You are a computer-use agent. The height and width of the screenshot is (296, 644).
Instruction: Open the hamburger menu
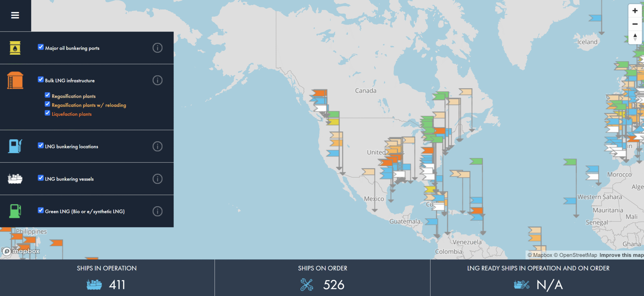pyautogui.click(x=15, y=15)
